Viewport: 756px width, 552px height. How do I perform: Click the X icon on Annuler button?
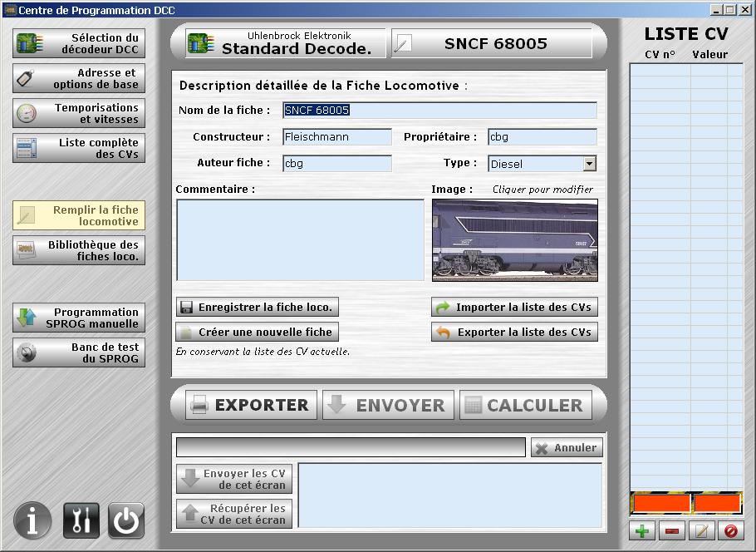542,449
